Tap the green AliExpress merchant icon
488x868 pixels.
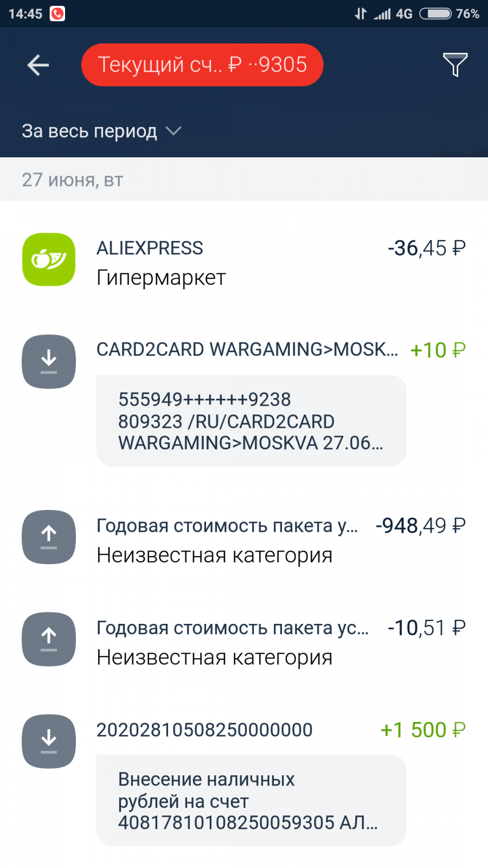49,260
